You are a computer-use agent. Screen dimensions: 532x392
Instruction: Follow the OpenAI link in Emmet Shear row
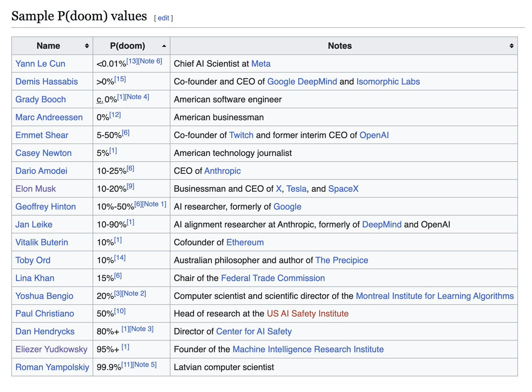374,135
